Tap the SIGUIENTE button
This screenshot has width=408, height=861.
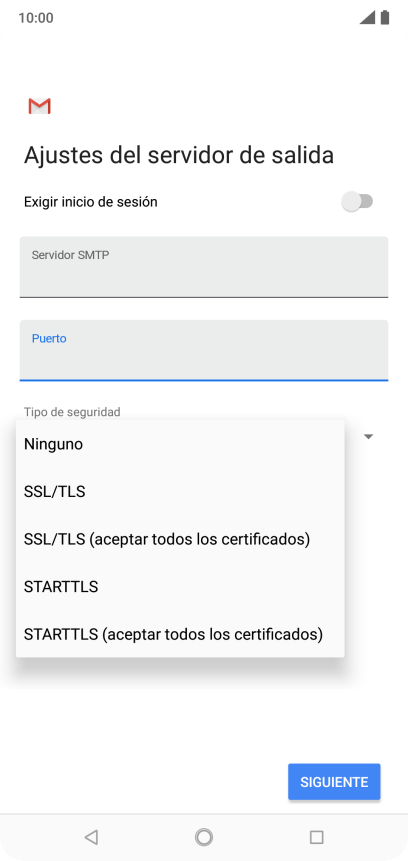[x=334, y=782]
